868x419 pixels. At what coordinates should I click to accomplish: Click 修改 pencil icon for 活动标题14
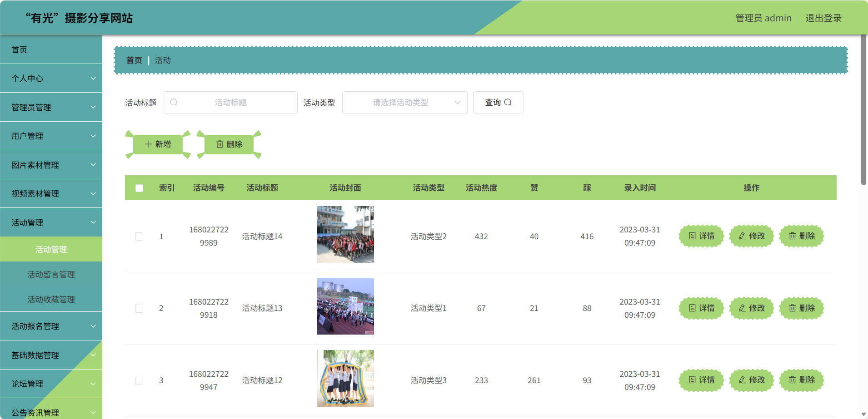742,236
